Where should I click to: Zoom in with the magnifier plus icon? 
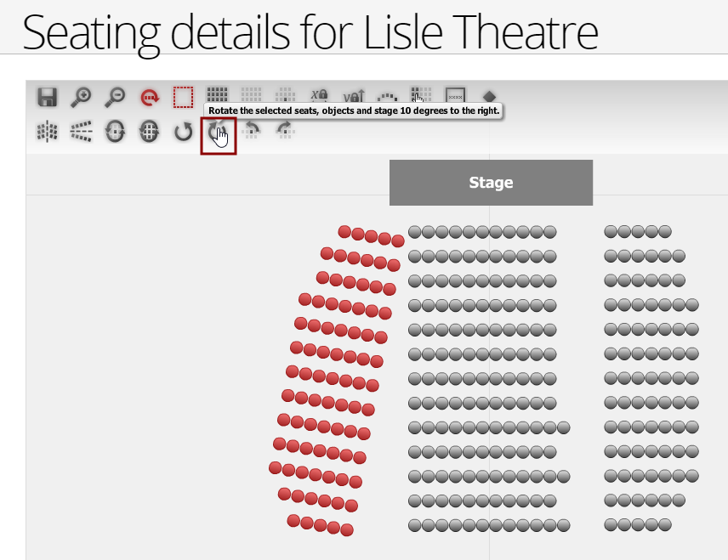click(x=81, y=97)
